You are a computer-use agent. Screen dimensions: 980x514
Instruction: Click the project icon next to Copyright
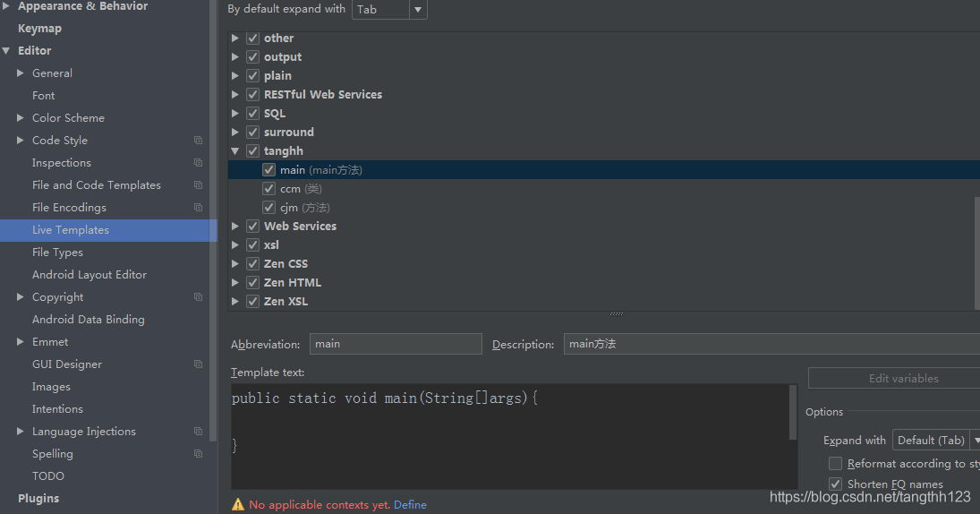(x=198, y=297)
